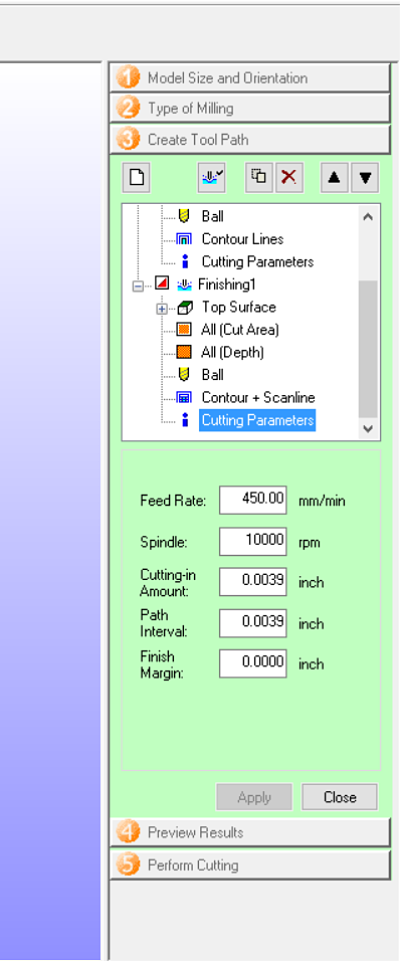This screenshot has height=961, width=400.
Task: Select All (Depth) tree item
Action: 232,352
